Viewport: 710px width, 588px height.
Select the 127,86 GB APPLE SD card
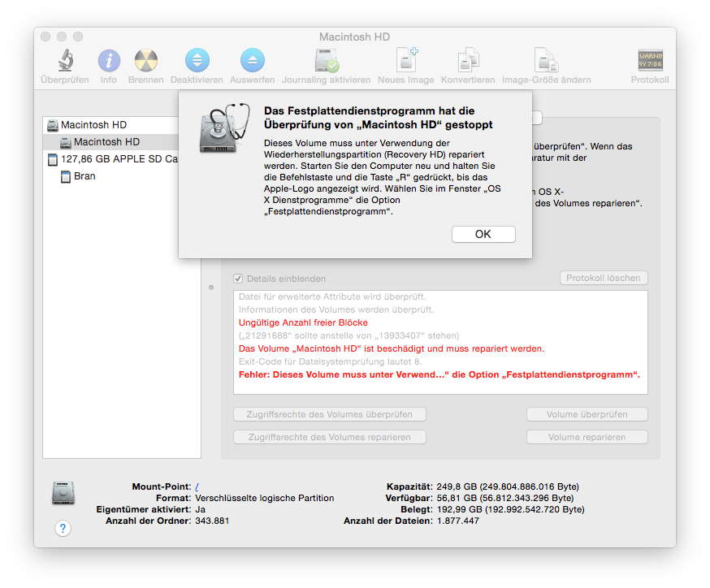click(113, 159)
